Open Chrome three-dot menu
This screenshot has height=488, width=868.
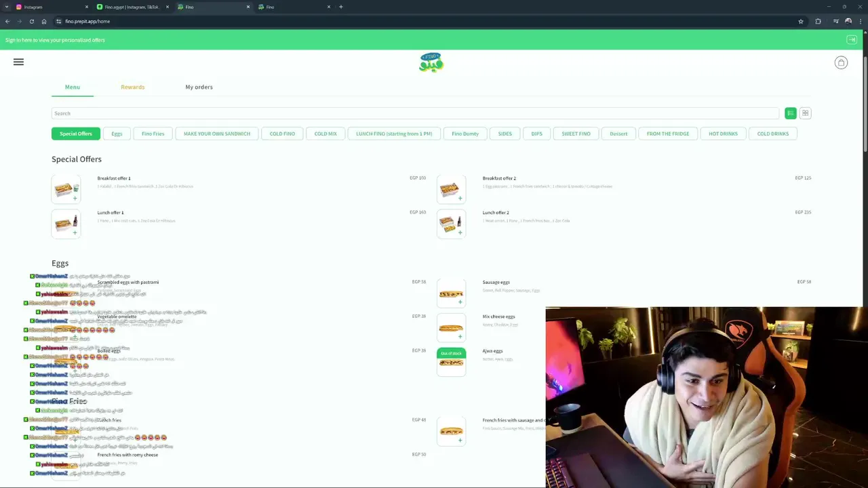[861, 21]
